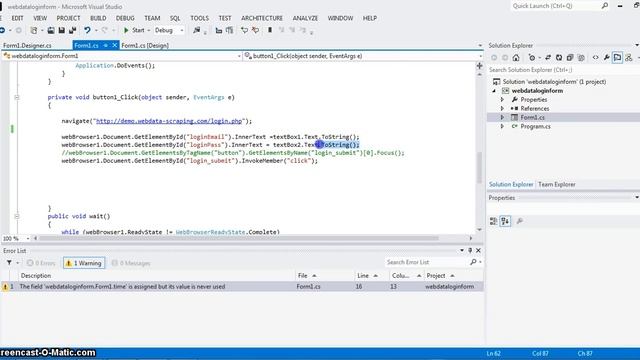Click the editor vertical scrollbar thumb
The height and width of the screenshot is (360, 640).
[x=480, y=167]
